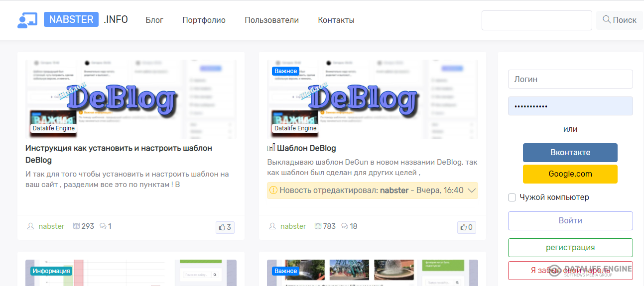Expand the Новость отредактировал notice chevron
The height and width of the screenshot is (286, 644).
click(472, 190)
